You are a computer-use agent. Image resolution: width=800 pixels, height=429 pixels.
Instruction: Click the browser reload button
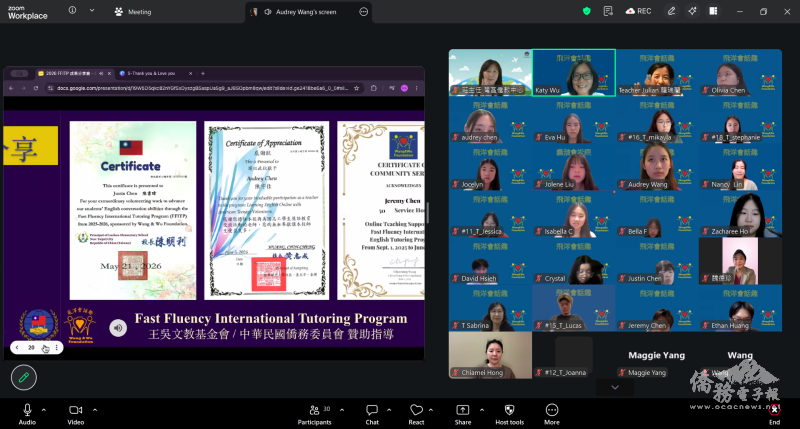pos(36,88)
